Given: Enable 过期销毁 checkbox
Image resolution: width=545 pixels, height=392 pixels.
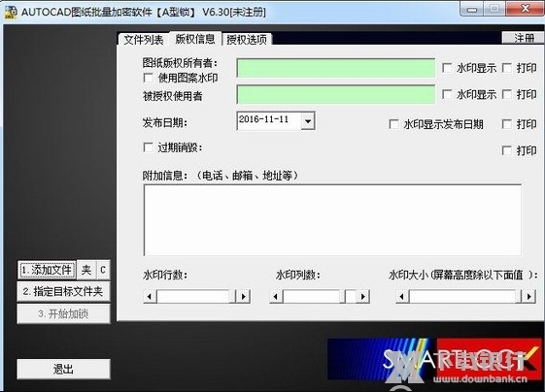Looking at the screenshot, I should tap(148, 147).
